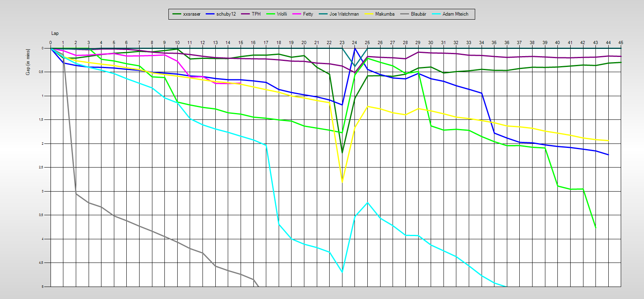Viewport: 644px width, 299px height.
Task: Click yellow Makumba line's end point at lap 44
Action: [608, 141]
